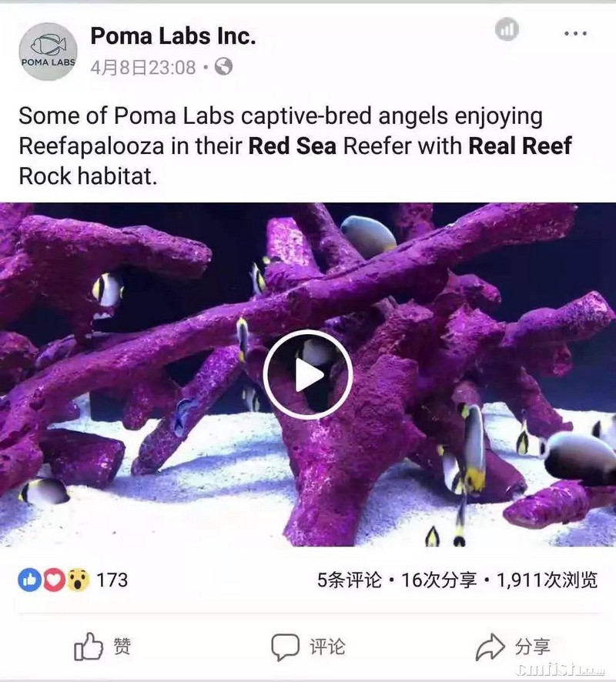Play the aquarium video
Viewport: 616px width, 682px height.
coord(307,375)
